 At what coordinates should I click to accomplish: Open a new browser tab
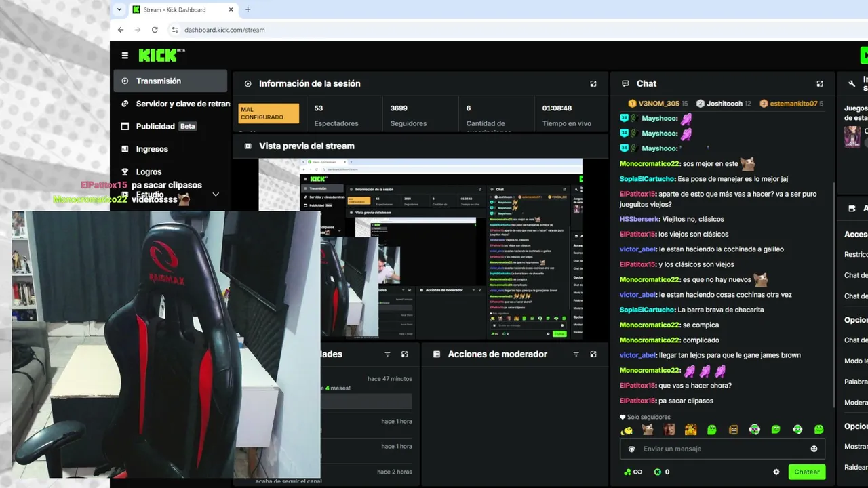coord(248,9)
